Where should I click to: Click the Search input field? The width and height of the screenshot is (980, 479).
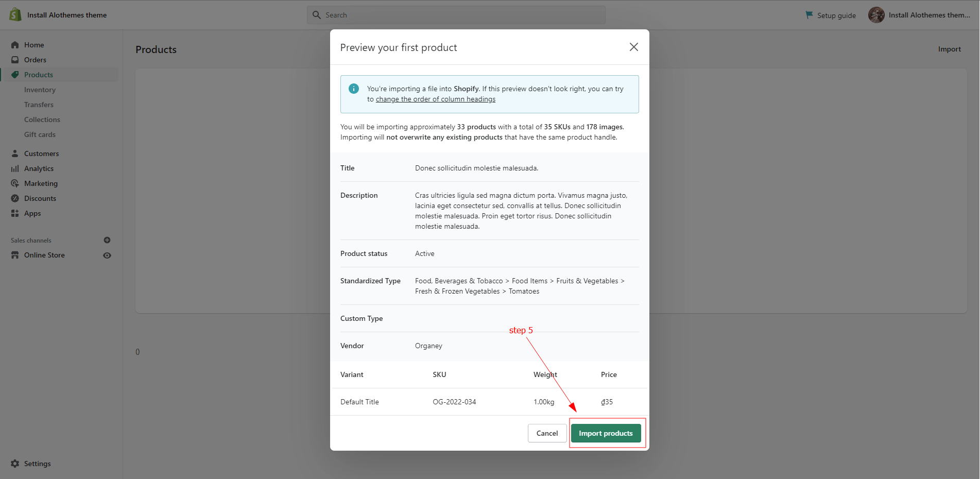coord(456,15)
